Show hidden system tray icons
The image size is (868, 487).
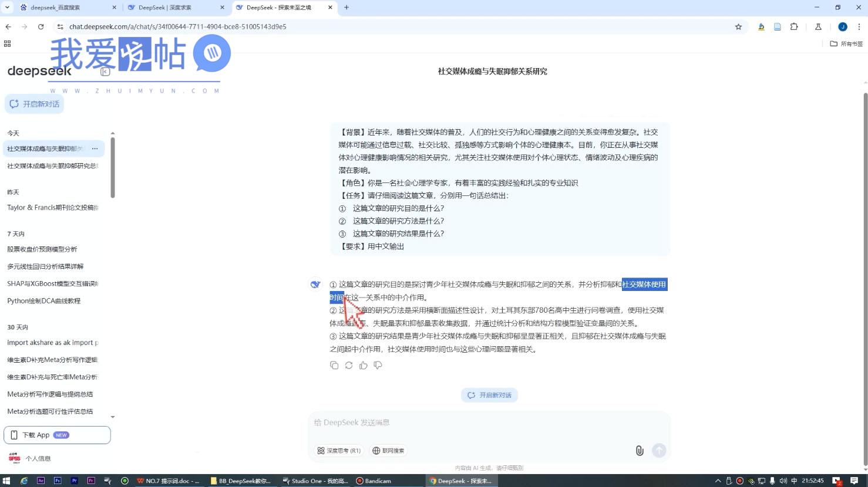pyautogui.click(x=718, y=481)
